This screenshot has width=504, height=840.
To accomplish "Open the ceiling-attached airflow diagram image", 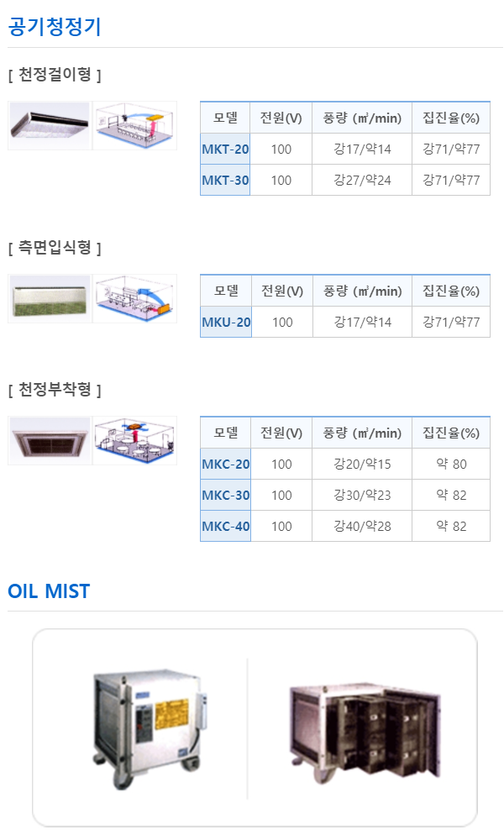I will [x=134, y=440].
